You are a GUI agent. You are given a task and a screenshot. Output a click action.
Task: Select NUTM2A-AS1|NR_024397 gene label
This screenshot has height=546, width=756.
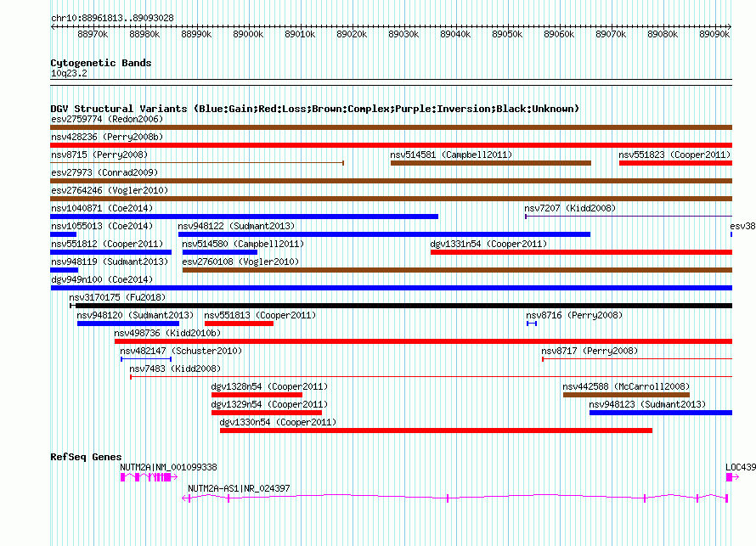pos(240,488)
